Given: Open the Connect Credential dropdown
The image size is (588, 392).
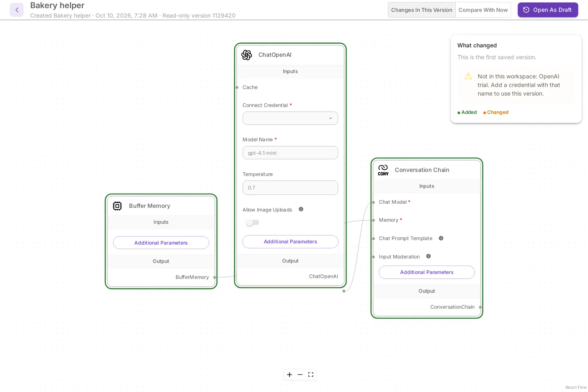Looking at the screenshot, I should tap(290, 118).
